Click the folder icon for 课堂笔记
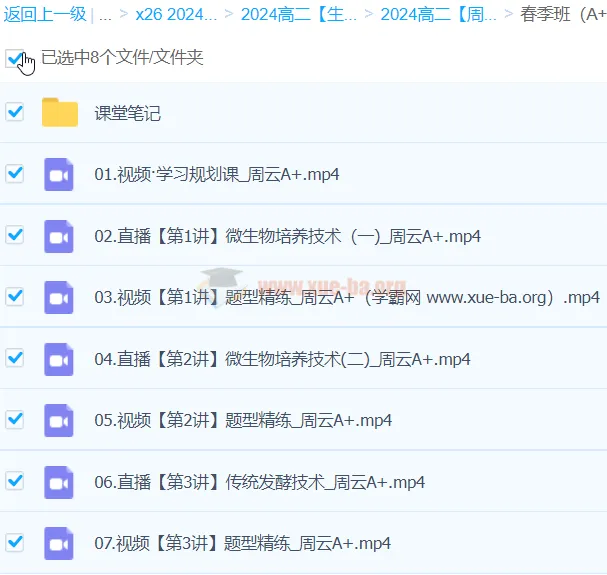The width and height of the screenshot is (607, 575). click(x=60, y=113)
